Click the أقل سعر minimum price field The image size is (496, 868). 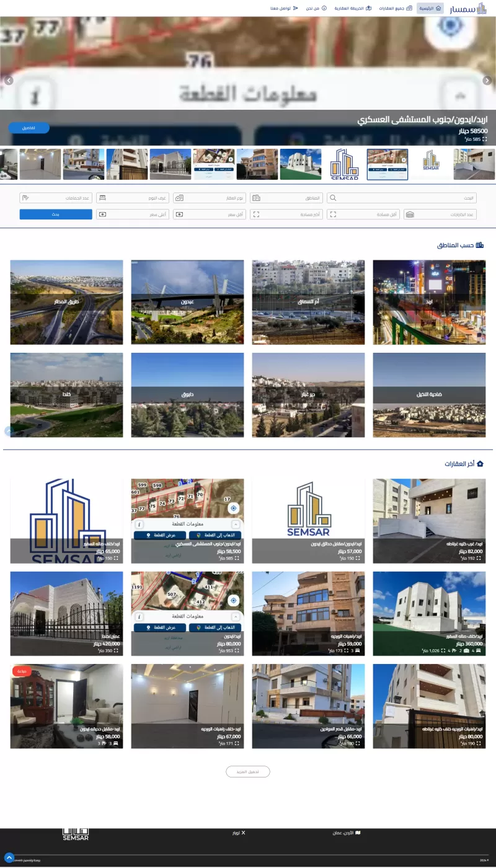click(210, 215)
